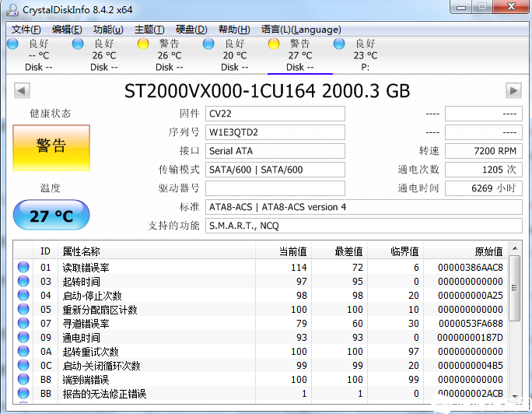Click status orb for 起转重试次数 row
The height and width of the screenshot is (414, 532).
23,351
